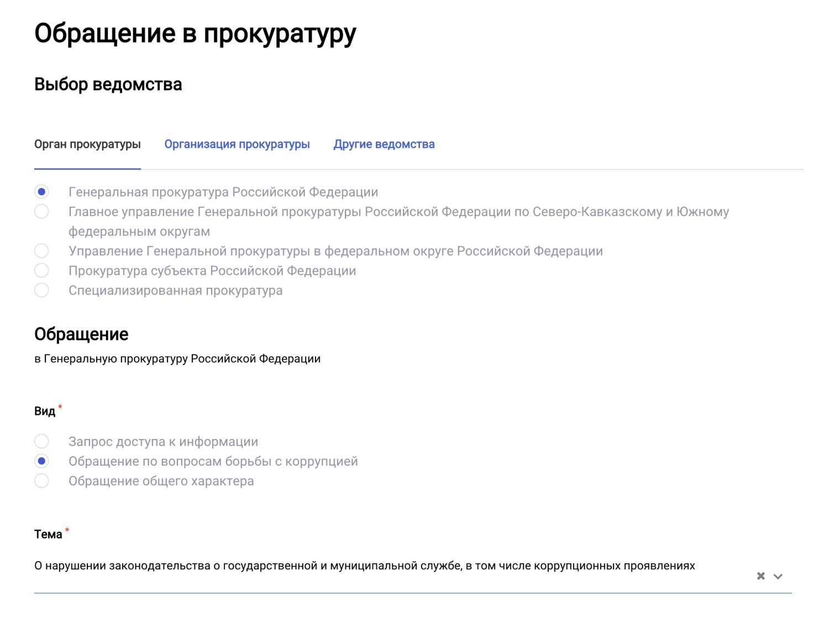
Task: Click the Тема field label
Action: tap(48, 534)
